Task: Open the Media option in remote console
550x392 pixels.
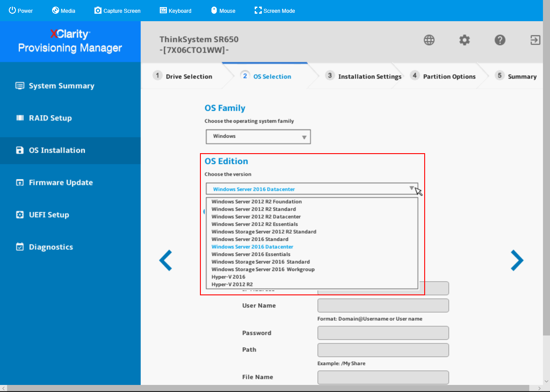Action: [64, 11]
